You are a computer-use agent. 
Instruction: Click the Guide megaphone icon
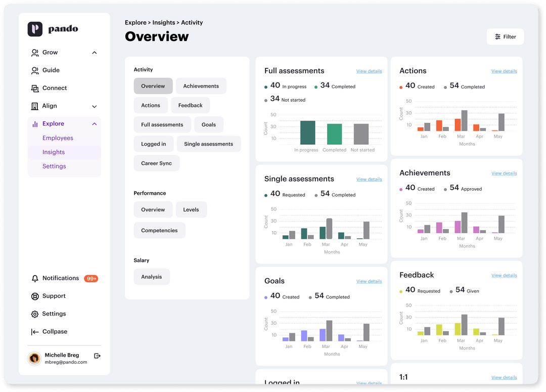coord(34,70)
